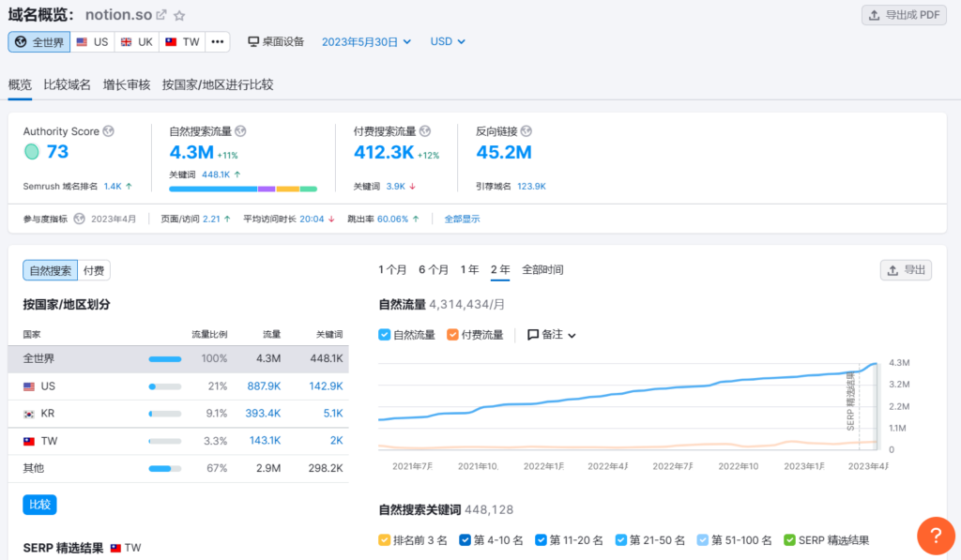Open the 4.3M organic traffic link
Screen dimensions: 961x560
pyautogui.click(x=191, y=152)
